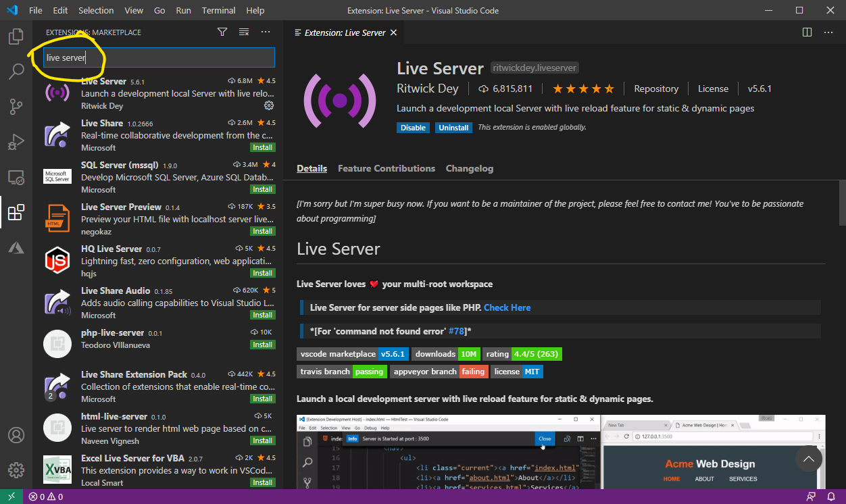Disable the Live Server extension
Image resolution: width=846 pixels, height=504 pixels.
tap(413, 128)
